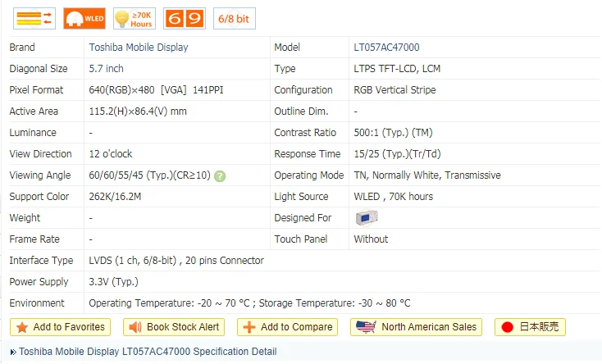Click the orange WLED backlight icon
The width and height of the screenshot is (602, 364).
(84, 18)
